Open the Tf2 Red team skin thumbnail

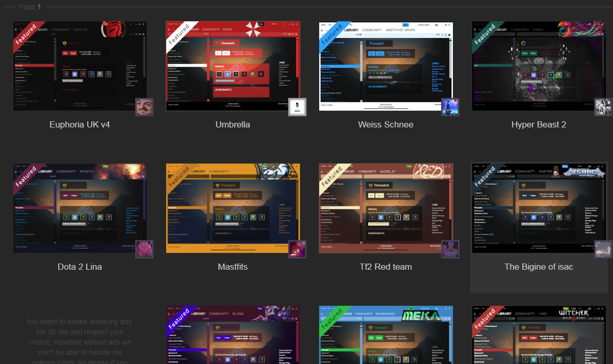386,208
